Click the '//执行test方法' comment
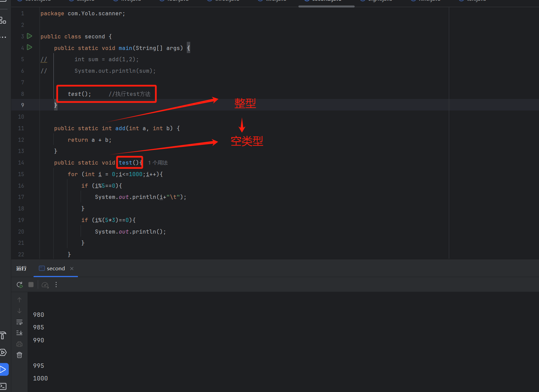Screen dimensions: 539x392 129,94
